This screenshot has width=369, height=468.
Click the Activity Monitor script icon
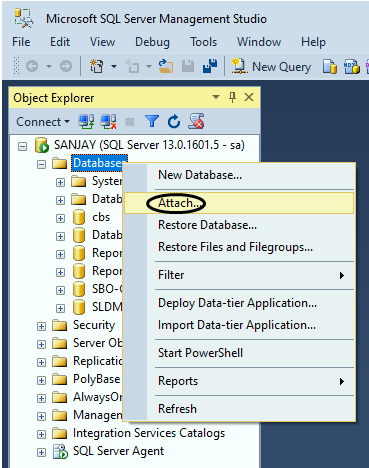click(x=196, y=121)
